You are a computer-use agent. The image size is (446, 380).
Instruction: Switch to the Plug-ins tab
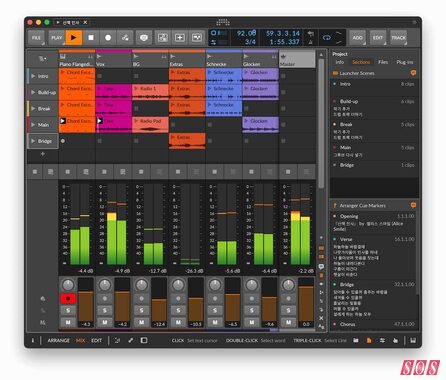(x=405, y=62)
